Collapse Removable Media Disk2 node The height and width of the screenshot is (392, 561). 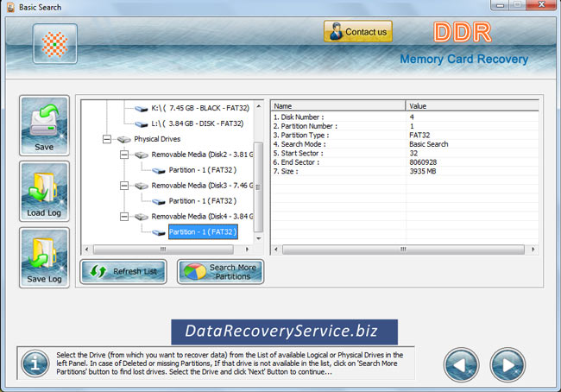click(124, 155)
